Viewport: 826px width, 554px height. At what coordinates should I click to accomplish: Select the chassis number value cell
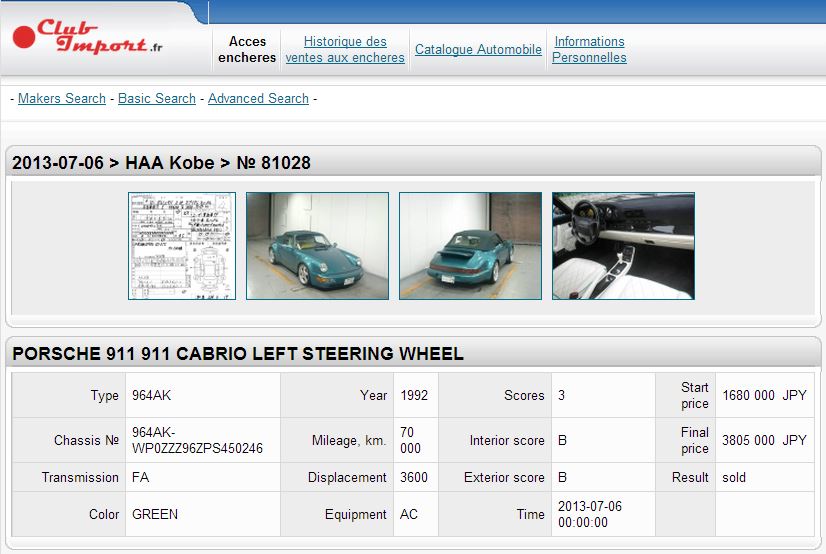click(197, 441)
